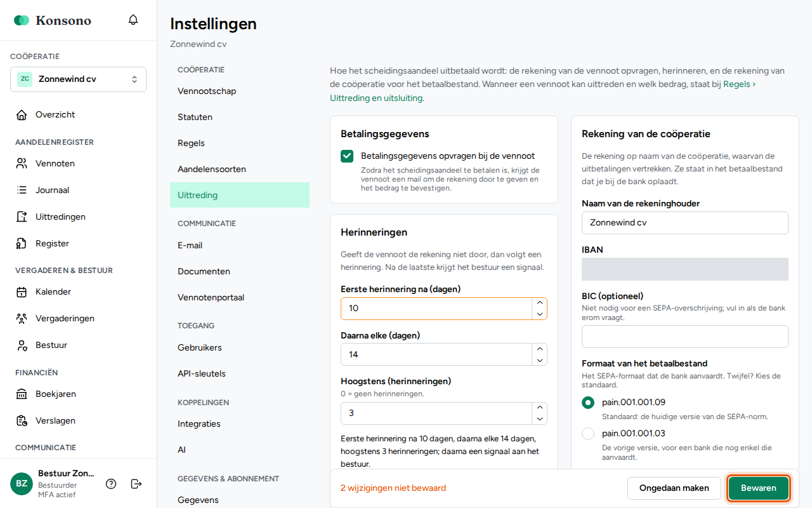This screenshot has height=508, width=812.
Task: Click the Konsono logo
Action: 53,20
